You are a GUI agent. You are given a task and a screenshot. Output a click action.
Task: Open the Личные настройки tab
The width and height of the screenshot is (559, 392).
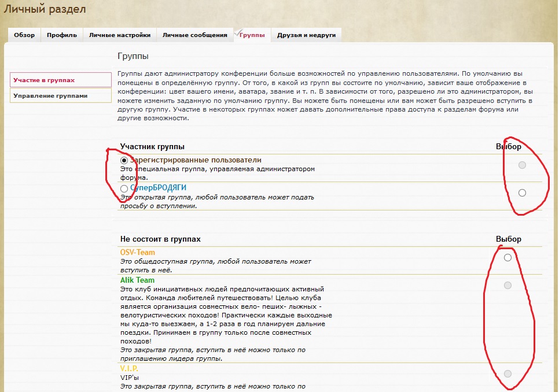click(x=120, y=35)
